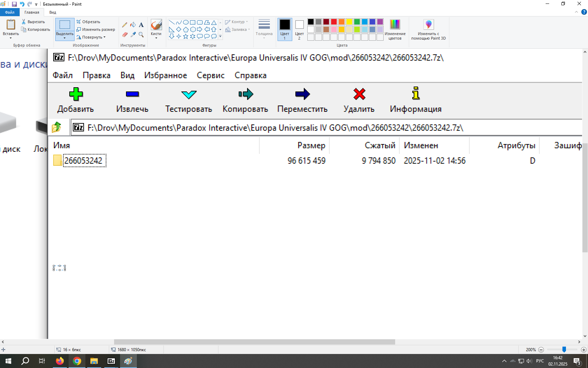The width and height of the screenshot is (588, 368).
Task: Click Resize (Изменить размер) button
Action: pos(96,29)
